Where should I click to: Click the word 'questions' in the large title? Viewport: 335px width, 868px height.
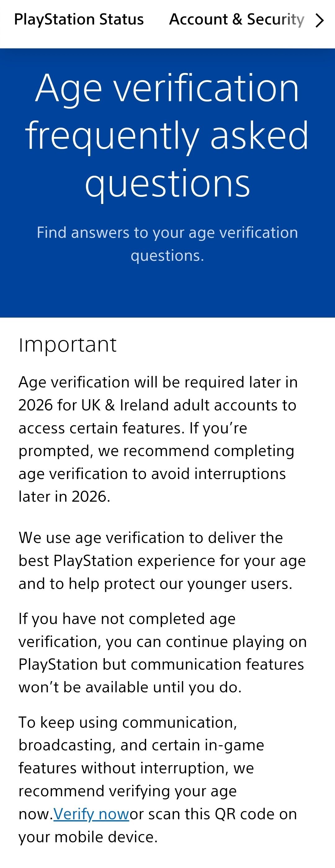click(167, 184)
